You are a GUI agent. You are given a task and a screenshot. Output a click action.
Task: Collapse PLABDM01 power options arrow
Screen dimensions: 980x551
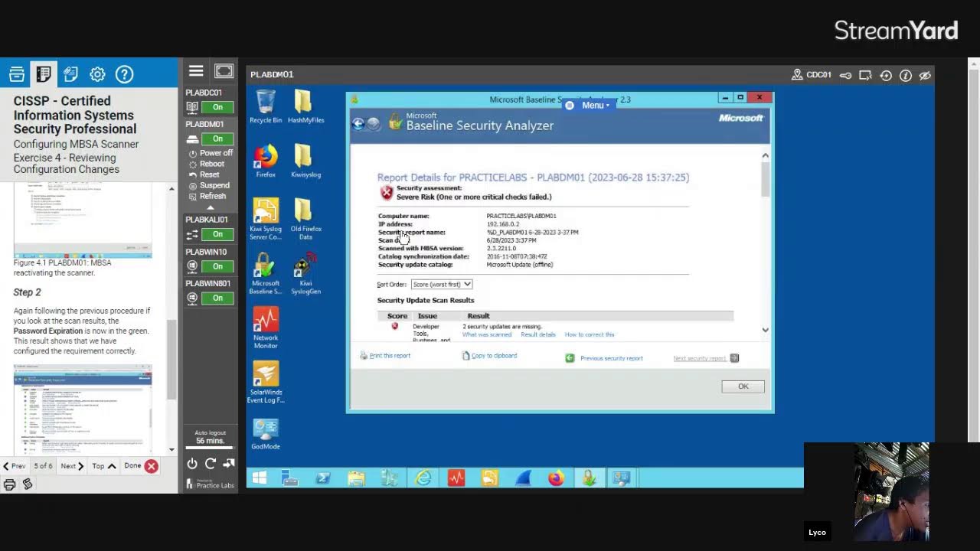[210, 207]
